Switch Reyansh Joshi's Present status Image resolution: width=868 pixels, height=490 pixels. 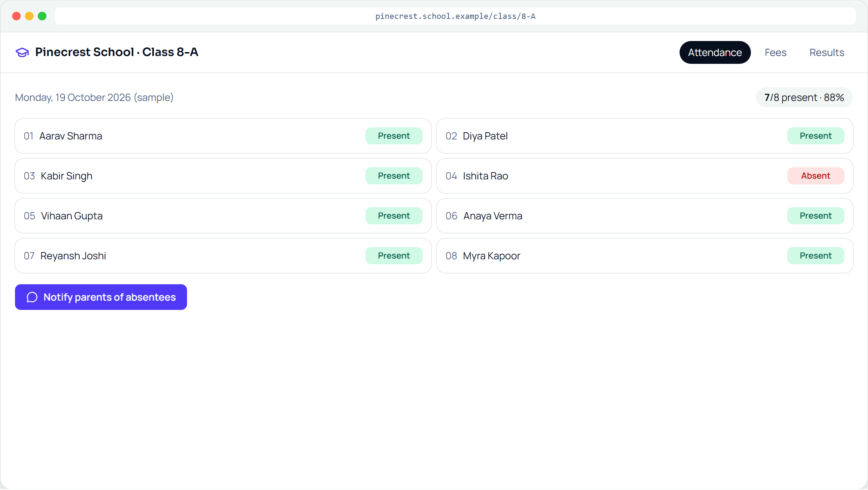pos(394,256)
